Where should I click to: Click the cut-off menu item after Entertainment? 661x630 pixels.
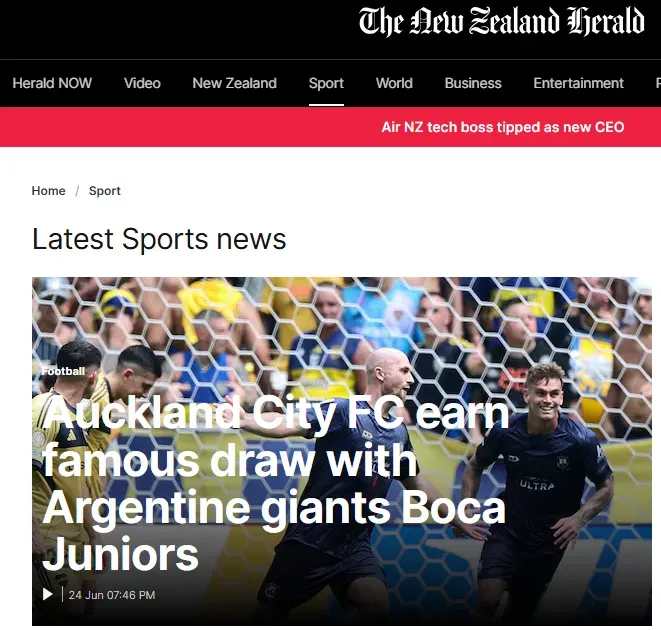[x=658, y=83]
